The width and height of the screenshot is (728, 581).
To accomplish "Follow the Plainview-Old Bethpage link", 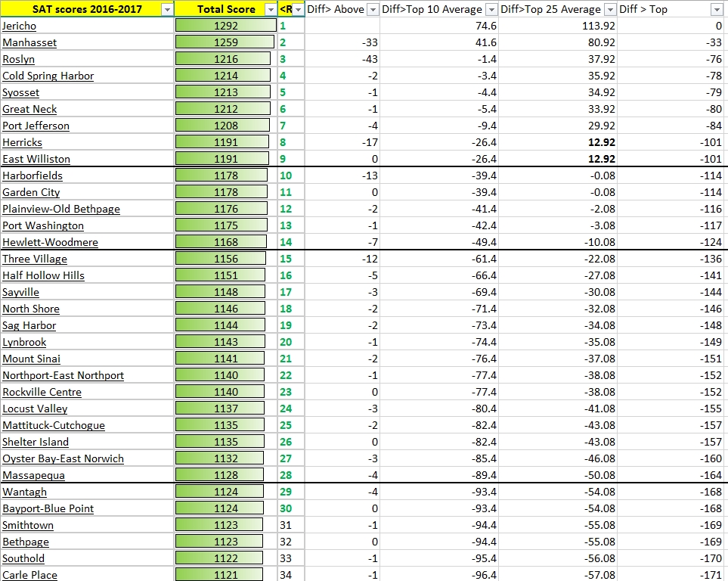I will (x=60, y=209).
